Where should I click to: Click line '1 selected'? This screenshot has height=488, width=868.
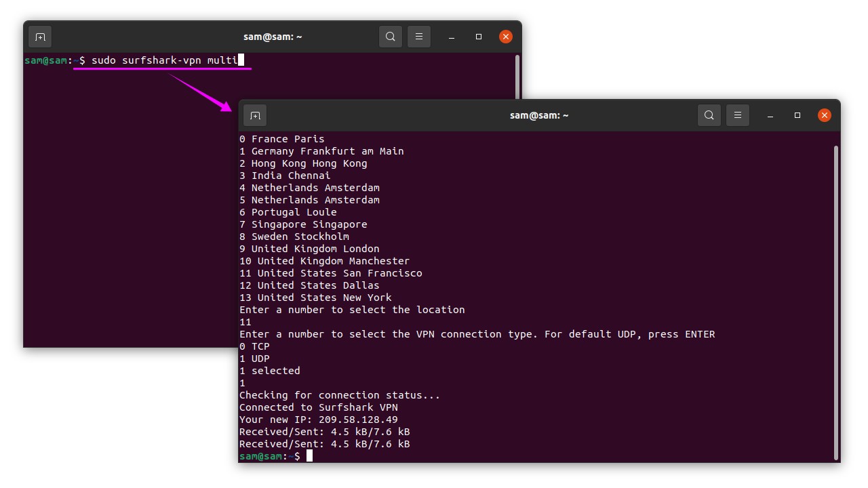(x=270, y=371)
